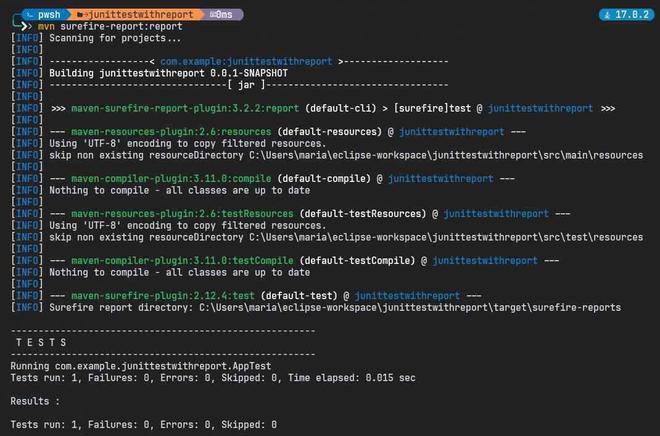Click 'Running com.example.junittestwithreport.AppTest' line
The width and height of the screenshot is (660, 436).
pos(141,366)
